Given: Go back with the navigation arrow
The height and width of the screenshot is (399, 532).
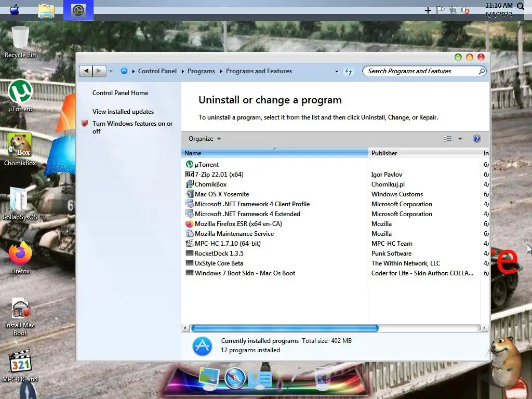Looking at the screenshot, I should (x=86, y=71).
